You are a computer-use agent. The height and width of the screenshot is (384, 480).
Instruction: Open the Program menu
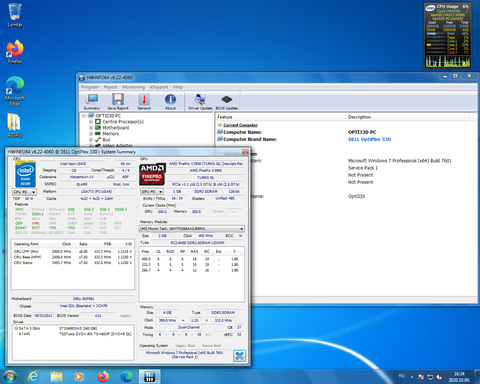coord(90,87)
